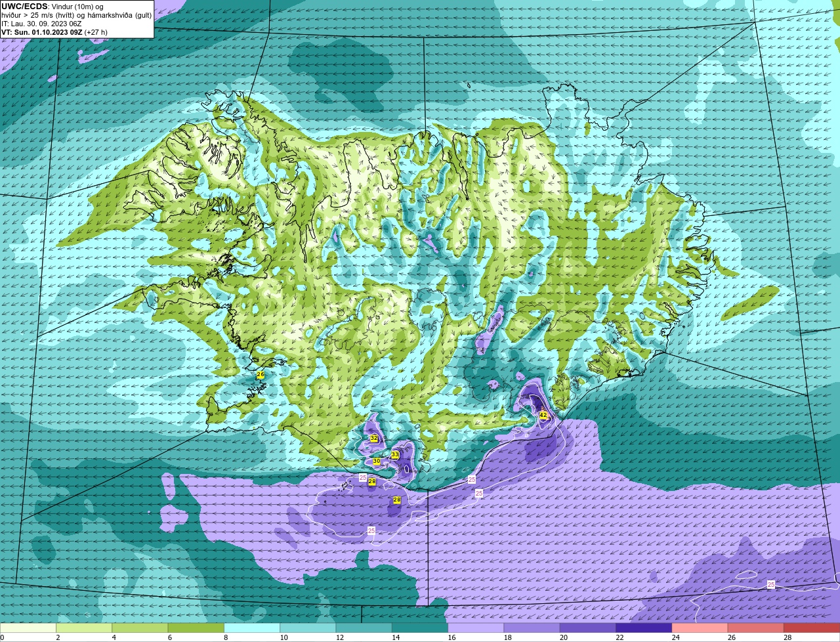Click the salmon 26–28 legend swatch
This screenshot has height=642, width=840.
756,628
